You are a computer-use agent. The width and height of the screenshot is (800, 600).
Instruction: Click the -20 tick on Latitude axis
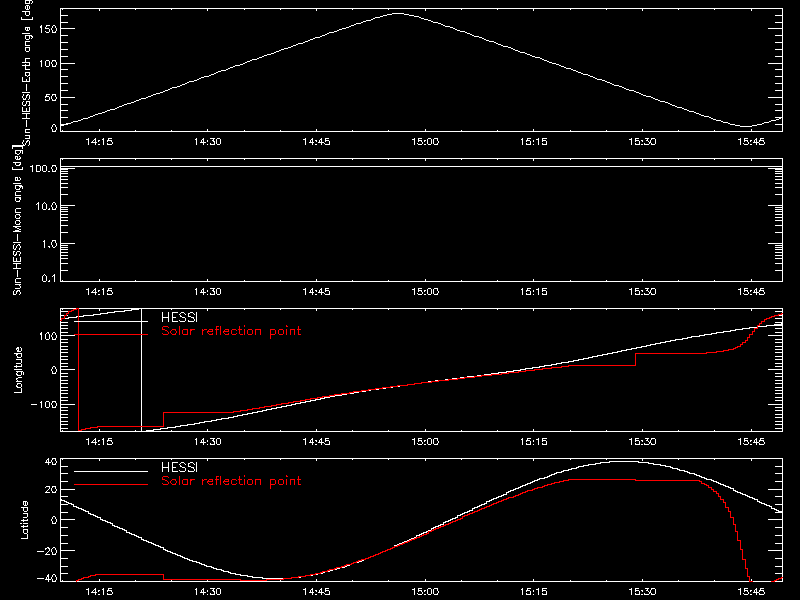coord(47,551)
